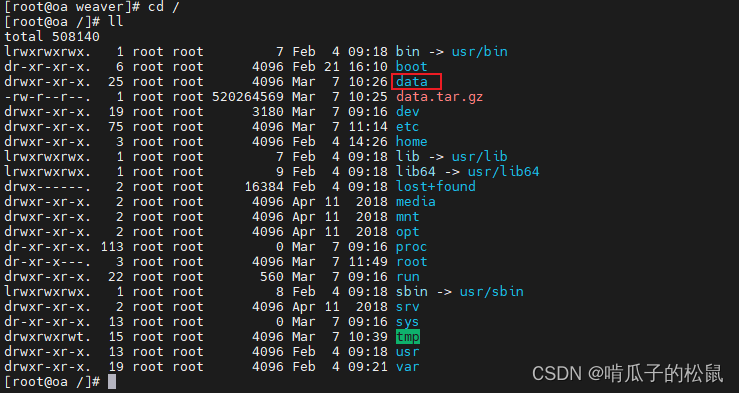Image resolution: width=739 pixels, height=393 pixels.
Task: Select the 'boot' directory name
Action: pos(411,67)
